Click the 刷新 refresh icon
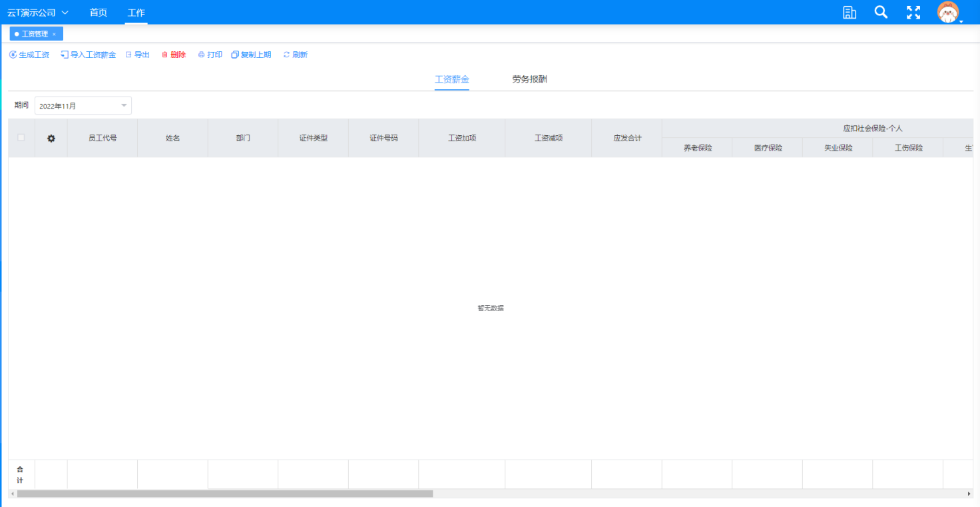Image resolution: width=980 pixels, height=507 pixels. 286,55
